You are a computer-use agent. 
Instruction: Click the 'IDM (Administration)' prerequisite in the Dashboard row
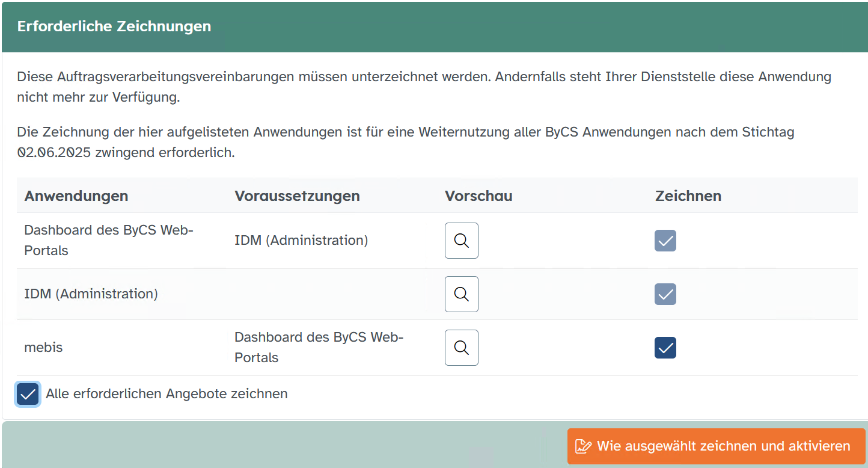tap(301, 241)
